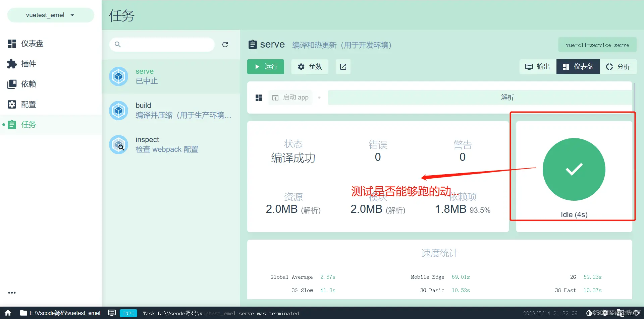Open the 解析 parse mode dropdown
Viewport: 644px width, 319px height.
[x=507, y=97]
